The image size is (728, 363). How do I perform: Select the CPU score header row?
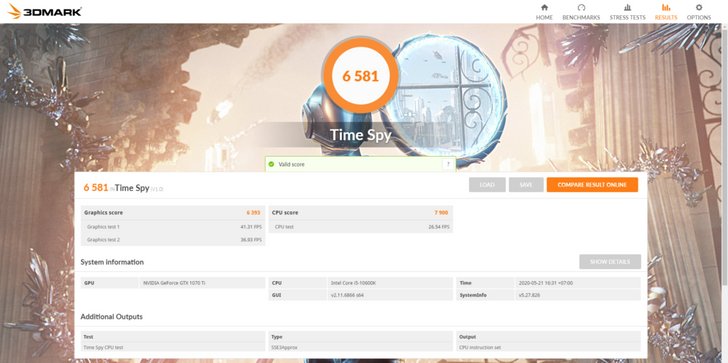pyautogui.click(x=360, y=213)
